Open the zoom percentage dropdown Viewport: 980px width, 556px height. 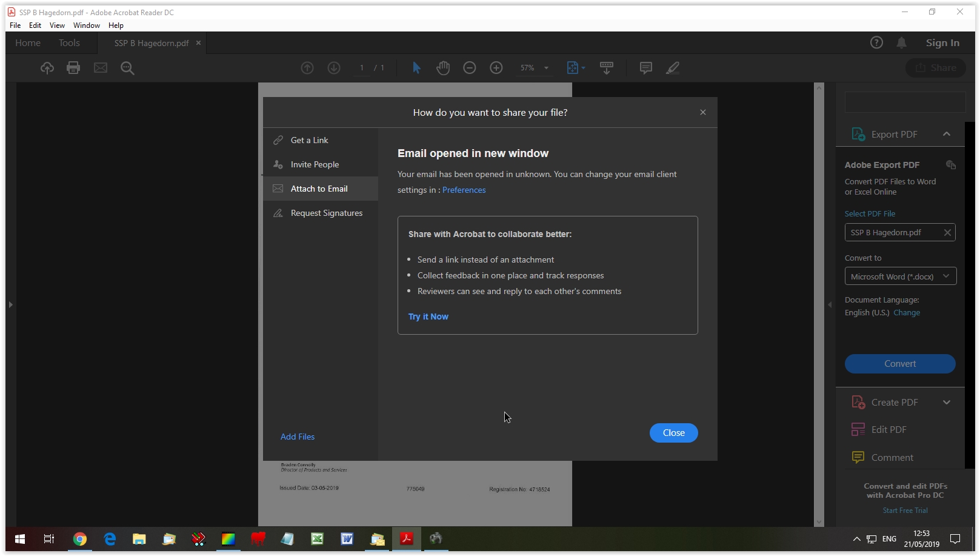546,68
